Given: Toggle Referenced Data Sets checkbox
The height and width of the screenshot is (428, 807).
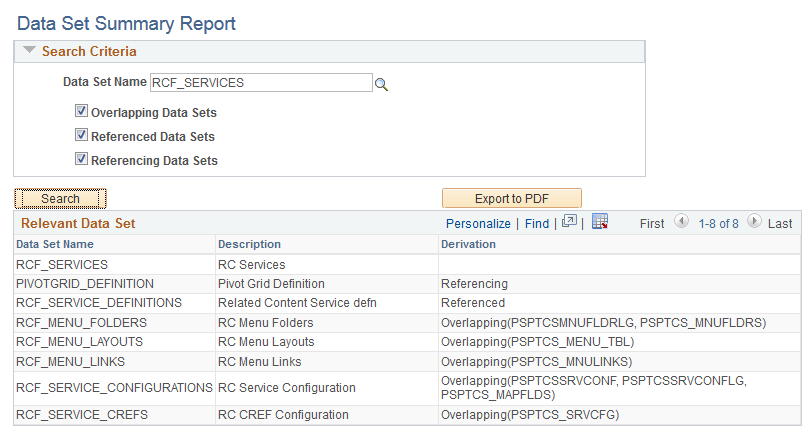Looking at the screenshot, I should (81, 135).
